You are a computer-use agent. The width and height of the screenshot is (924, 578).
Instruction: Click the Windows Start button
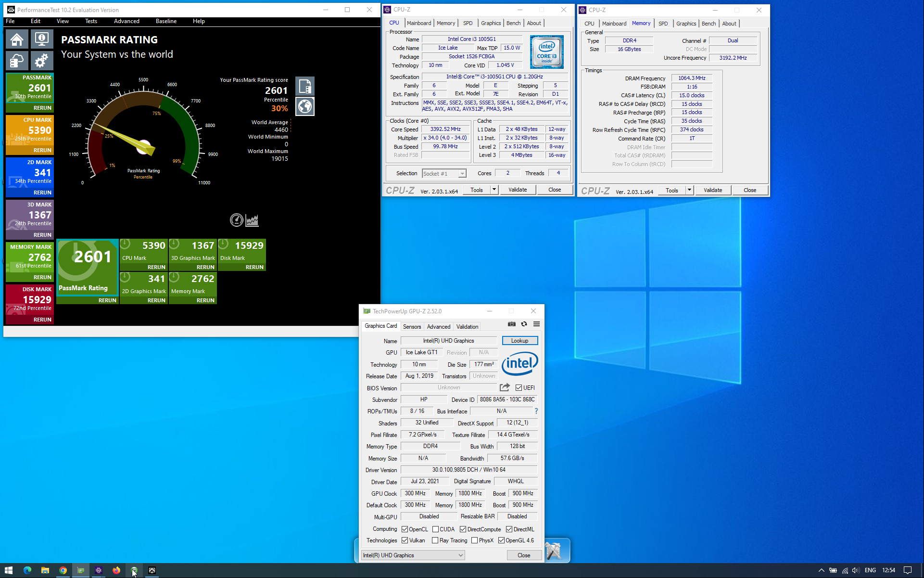point(9,570)
